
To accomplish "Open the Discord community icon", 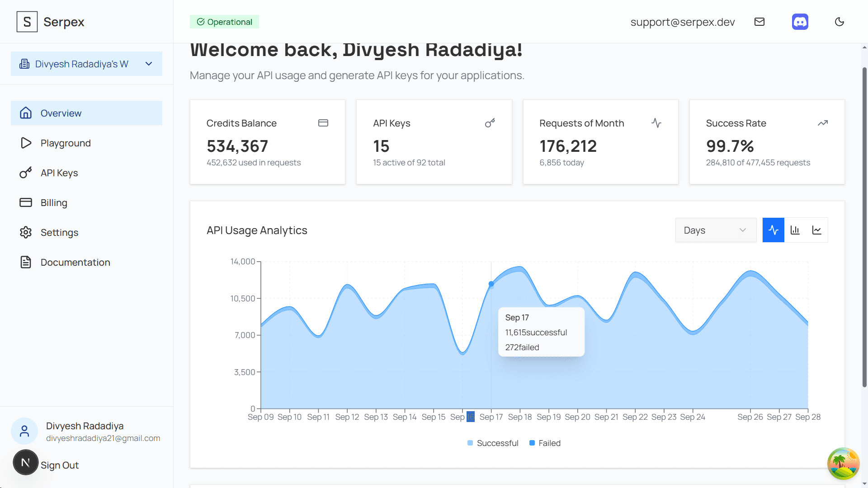I will (800, 21).
